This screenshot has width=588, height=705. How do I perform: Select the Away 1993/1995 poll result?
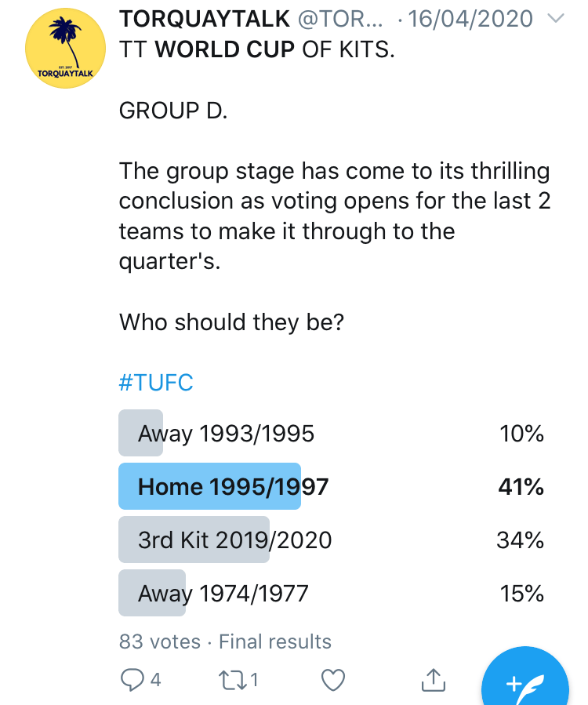226,434
